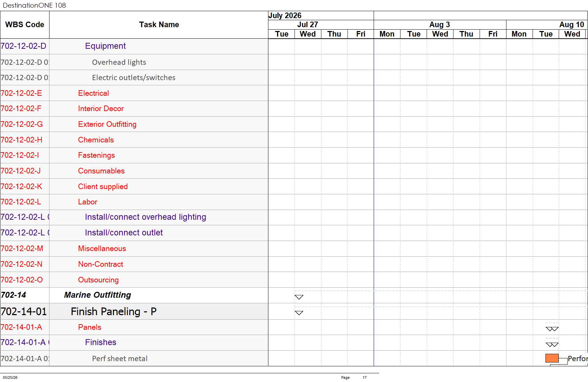Click the Perfor bar label text

click(578, 358)
